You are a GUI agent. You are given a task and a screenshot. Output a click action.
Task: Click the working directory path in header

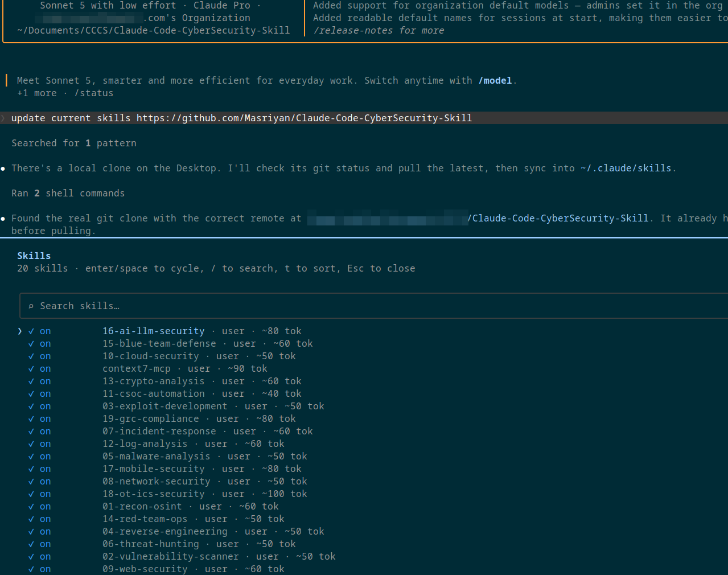tap(154, 31)
